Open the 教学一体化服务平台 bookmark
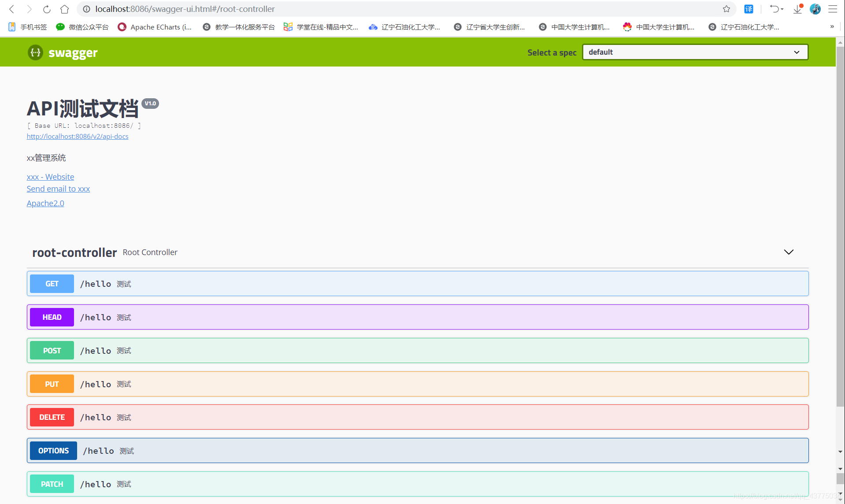 click(238, 27)
